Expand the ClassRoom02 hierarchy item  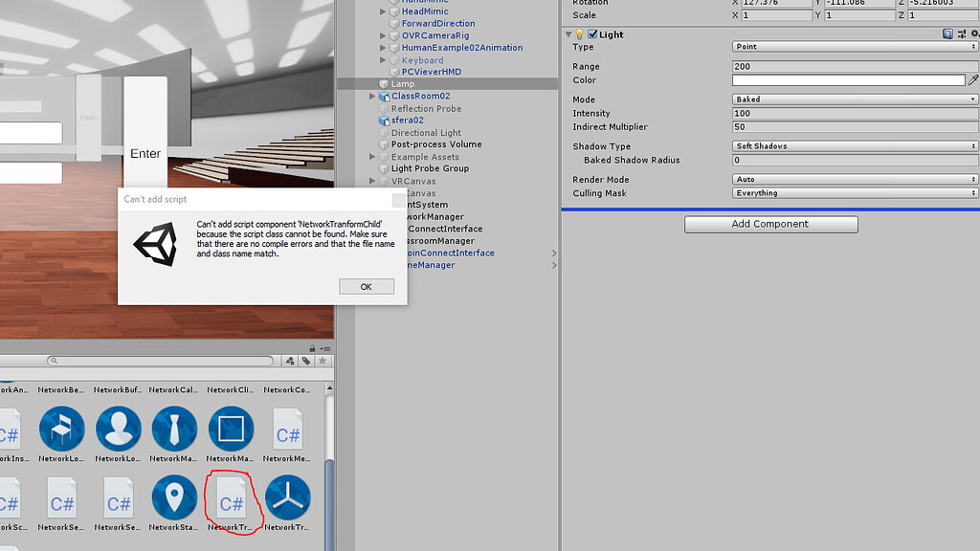(372, 96)
